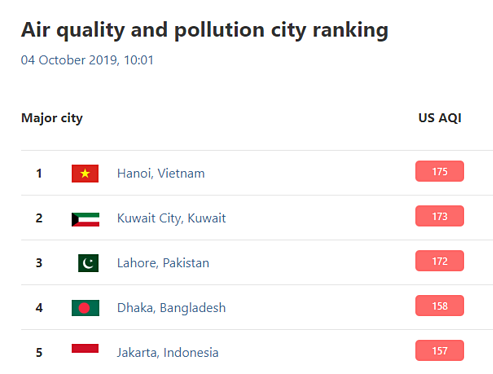The image size is (493, 374).
Task: Click the Major city column header
Action: (52, 118)
